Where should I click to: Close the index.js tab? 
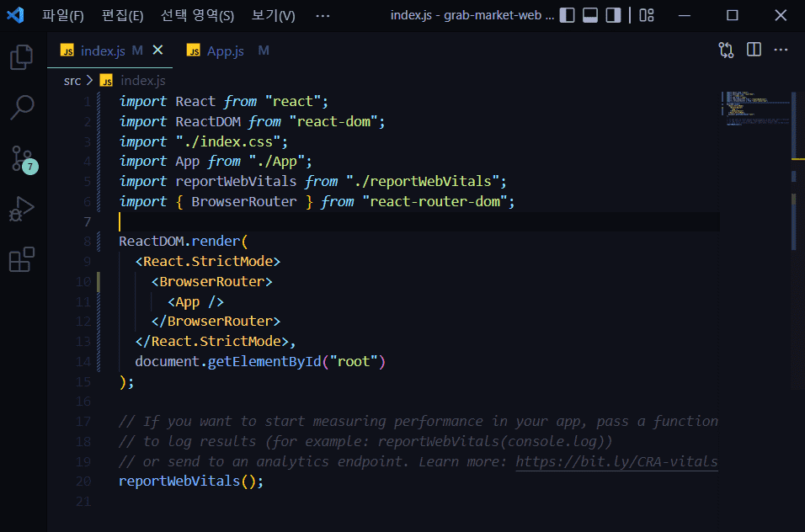click(x=157, y=51)
